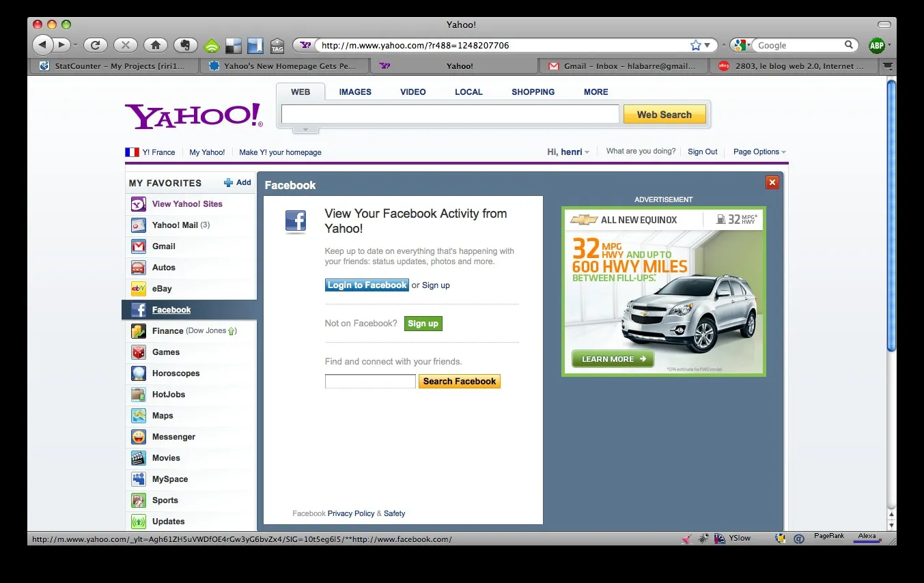Click the page vertical scrollbar
Viewport: 924px width, 583px height.
tap(891, 215)
